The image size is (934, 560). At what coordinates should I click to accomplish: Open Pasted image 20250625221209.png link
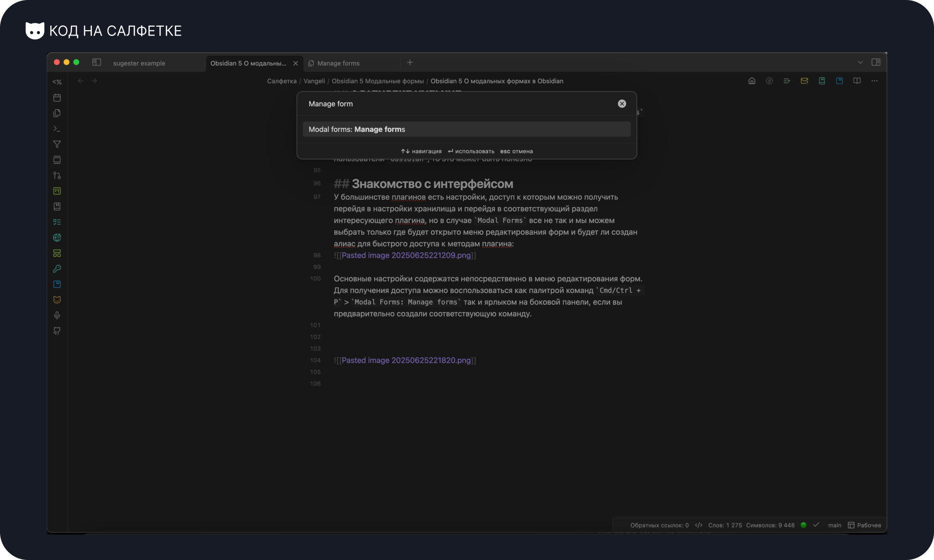[x=406, y=255]
